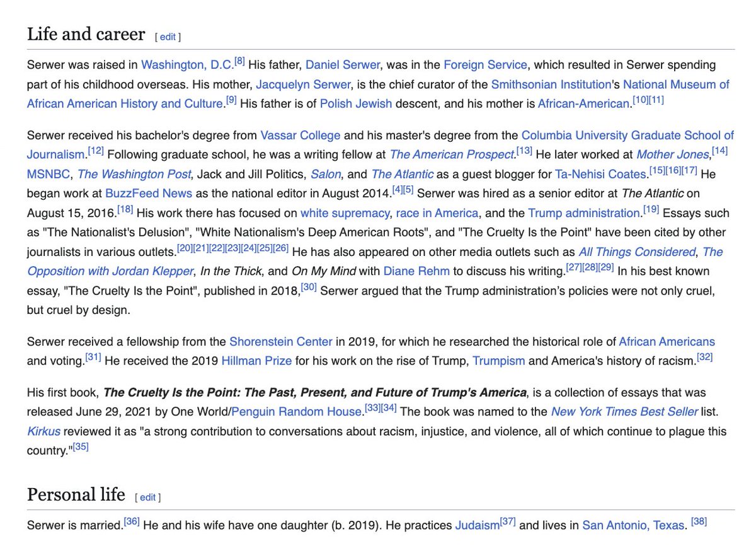Open The American Prospect link
Viewport: 756px width, 558px height.
[452, 155]
